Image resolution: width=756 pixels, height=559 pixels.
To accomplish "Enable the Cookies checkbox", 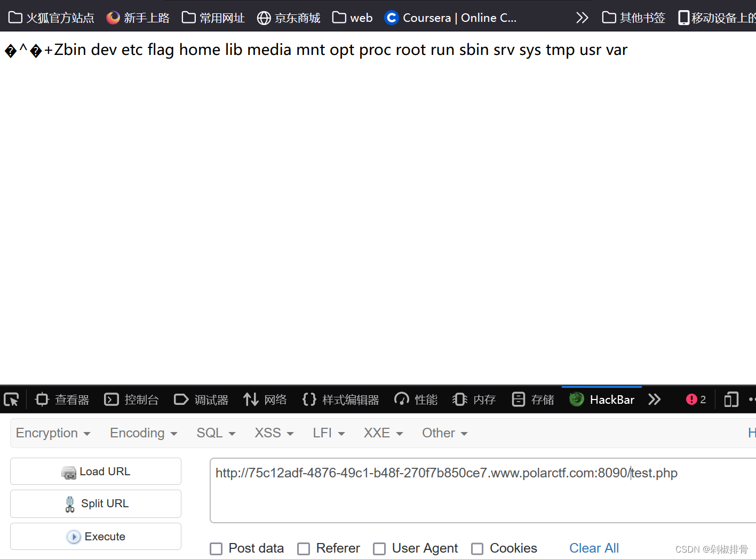I will pyautogui.click(x=478, y=548).
